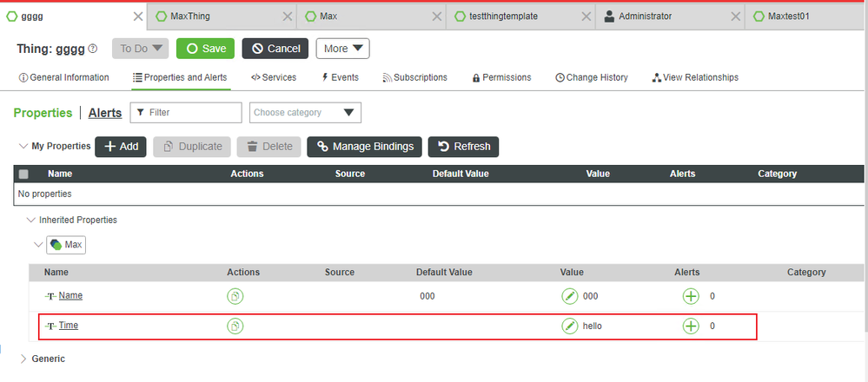Click the Cancel button
868x382 pixels.
pos(275,49)
